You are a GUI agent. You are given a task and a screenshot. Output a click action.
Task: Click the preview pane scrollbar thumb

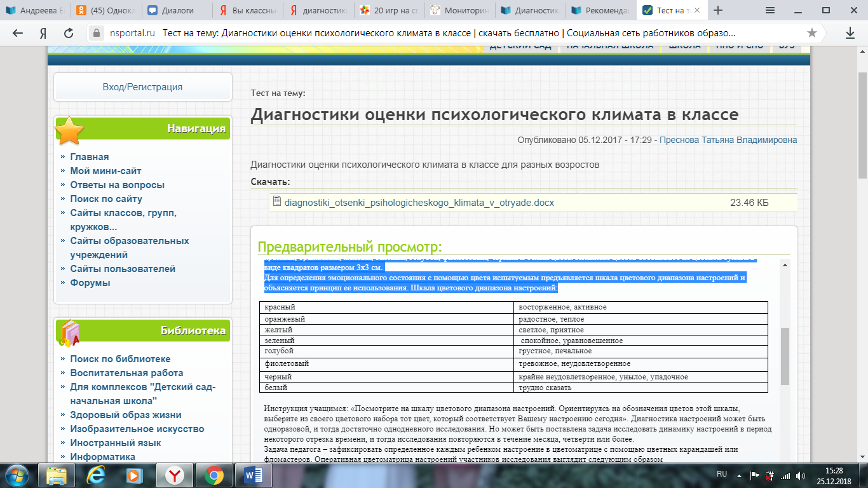pos(785,356)
